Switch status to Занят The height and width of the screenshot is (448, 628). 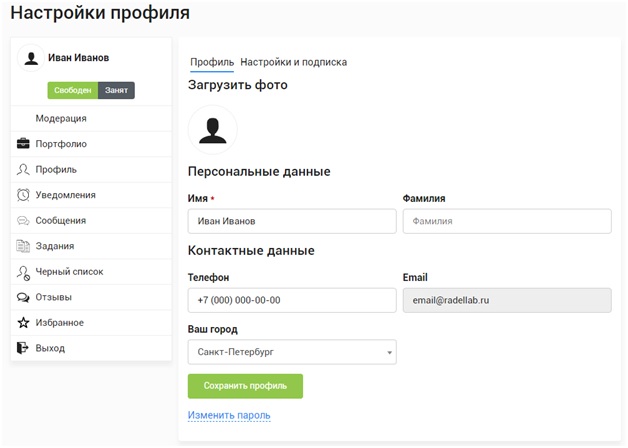pyautogui.click(x=116, y=90)
